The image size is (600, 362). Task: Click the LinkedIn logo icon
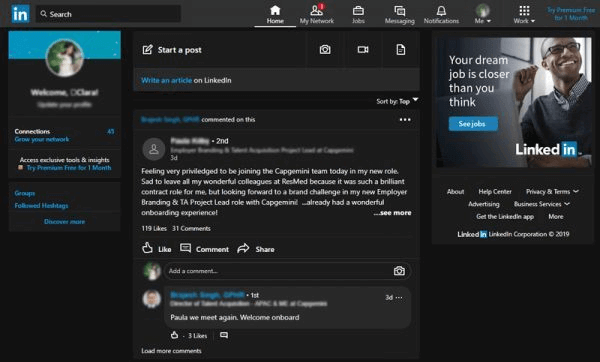click(20, 14)
